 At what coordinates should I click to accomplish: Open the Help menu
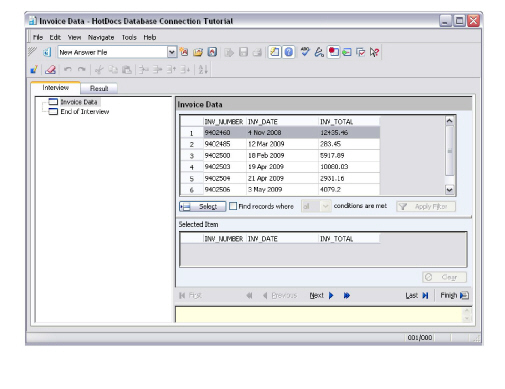pyautogui.click(x=150, y=37)
